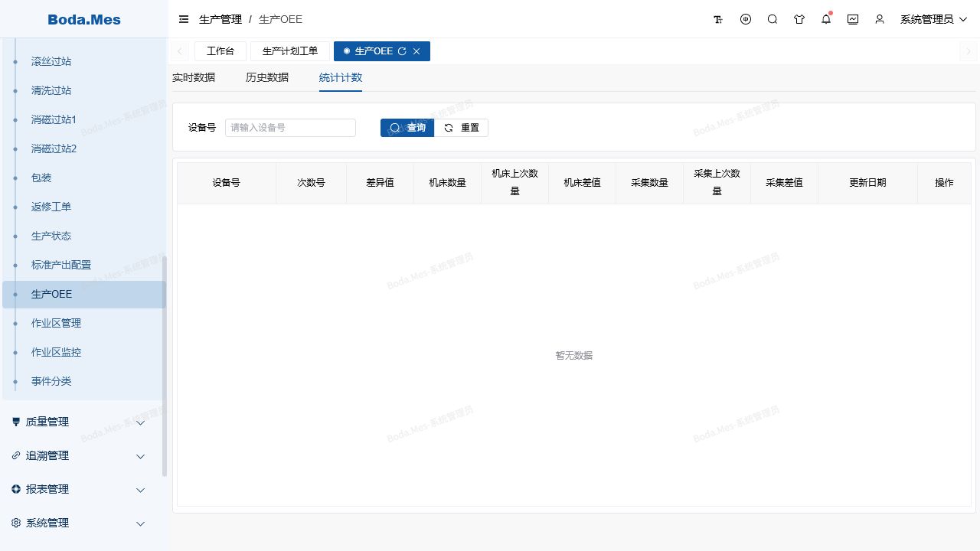Image resolution: width=980 pixels, height=551 pixels.
Task: Click the 采集上次数量 column header
Action: (x=717, y=183)
